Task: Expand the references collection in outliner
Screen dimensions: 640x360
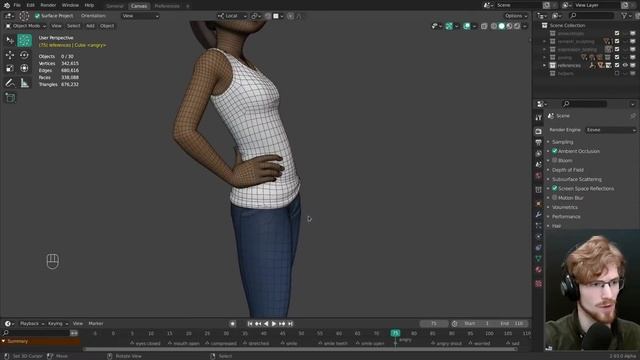Action: [544, 65]
